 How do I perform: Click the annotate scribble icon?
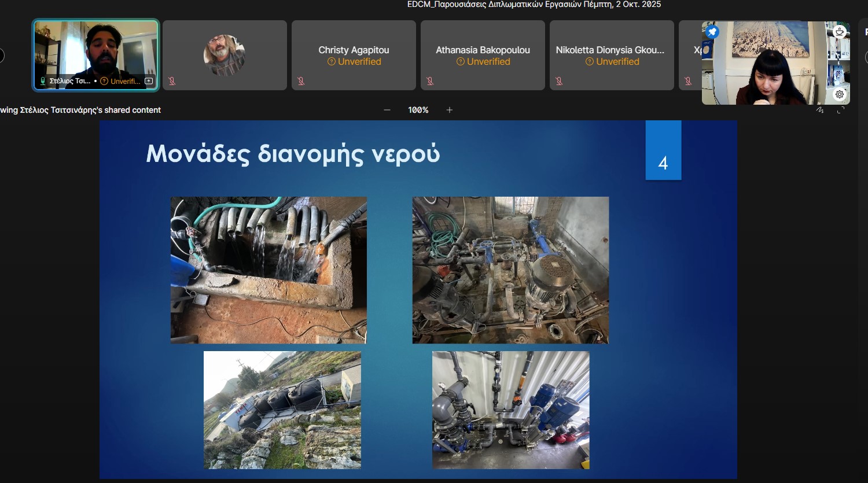820,110
